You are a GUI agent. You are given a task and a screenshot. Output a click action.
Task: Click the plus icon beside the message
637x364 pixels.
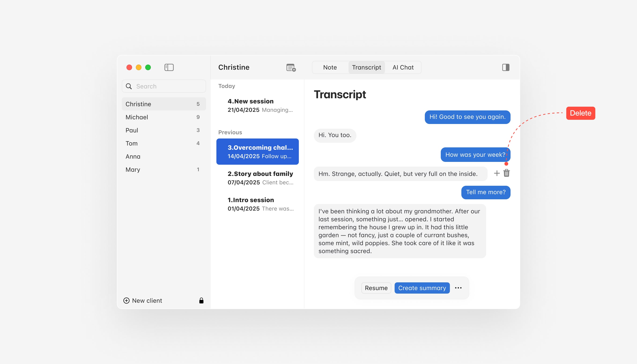click(497, 173)
